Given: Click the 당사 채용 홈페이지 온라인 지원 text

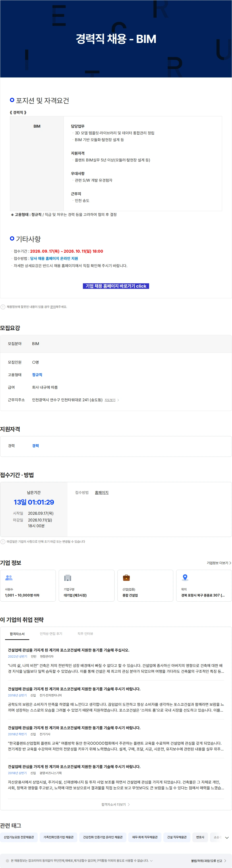Looking at the screenshot, I should [54, 258].
